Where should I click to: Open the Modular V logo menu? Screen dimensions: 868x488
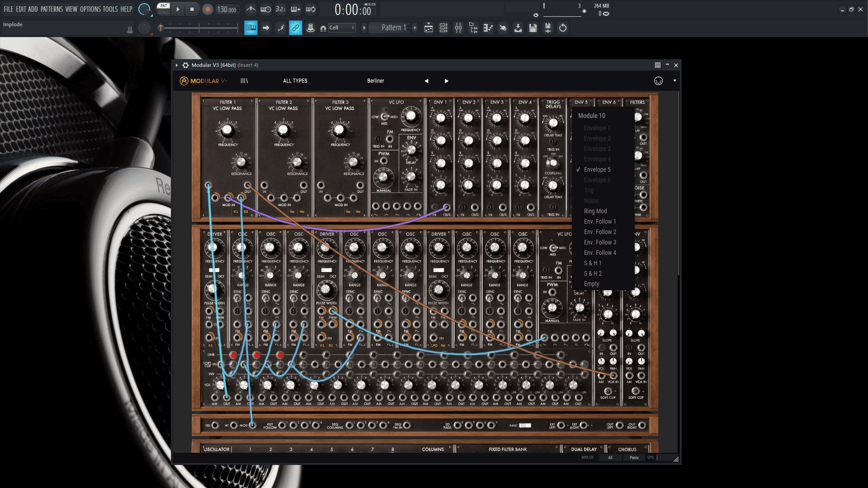tap(203, 81)
